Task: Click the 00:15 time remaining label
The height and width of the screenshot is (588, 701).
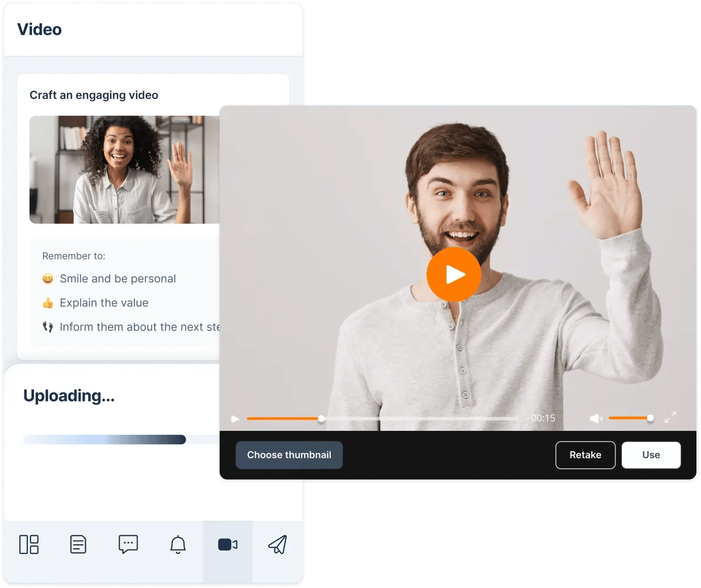Action: tap(542, 418)
